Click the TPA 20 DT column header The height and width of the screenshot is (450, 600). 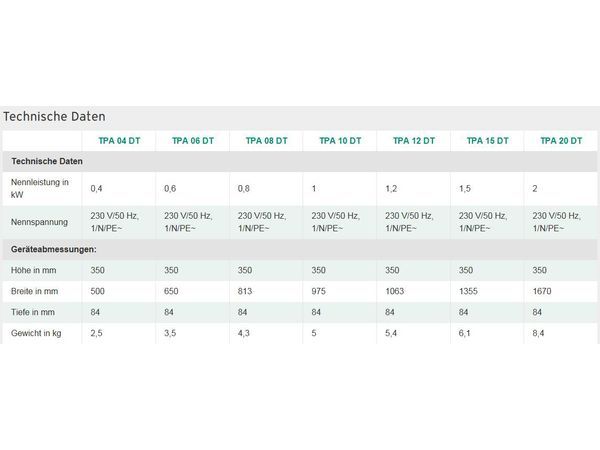tap(561, 141)
